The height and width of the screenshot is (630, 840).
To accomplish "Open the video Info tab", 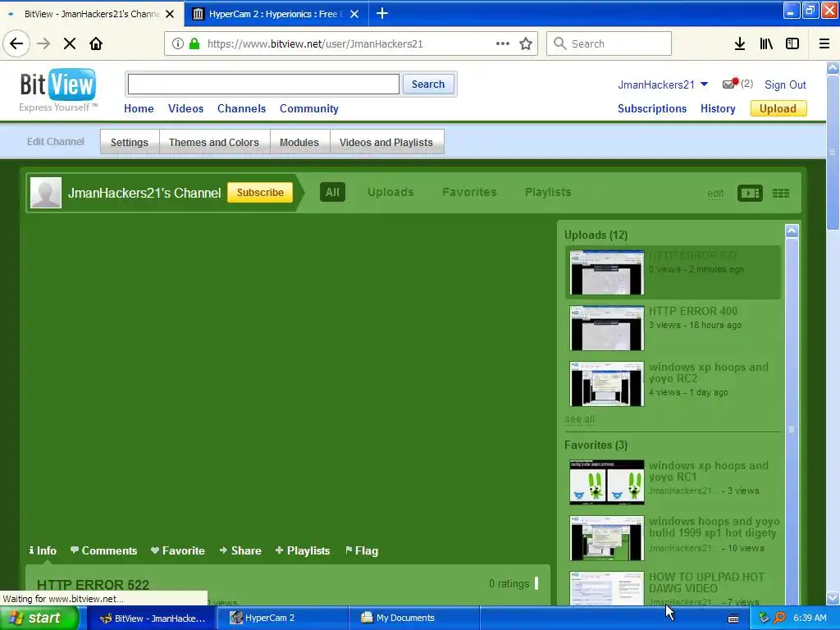I will click(43, 550).
